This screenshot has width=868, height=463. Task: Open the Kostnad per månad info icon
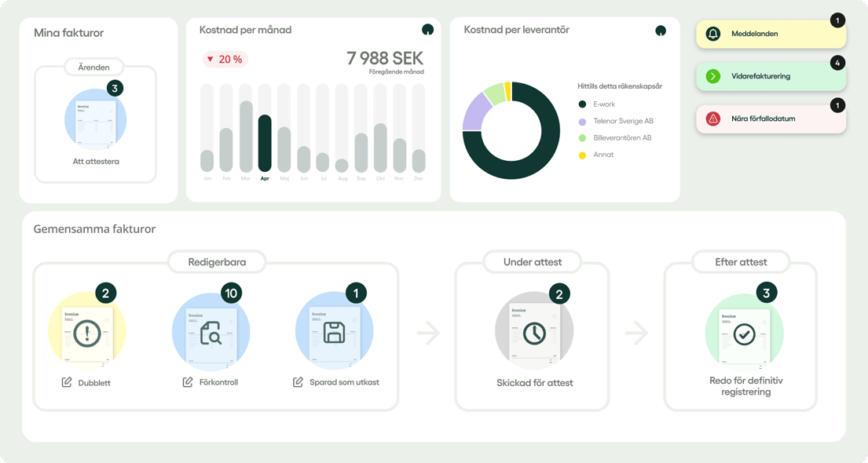427,30
